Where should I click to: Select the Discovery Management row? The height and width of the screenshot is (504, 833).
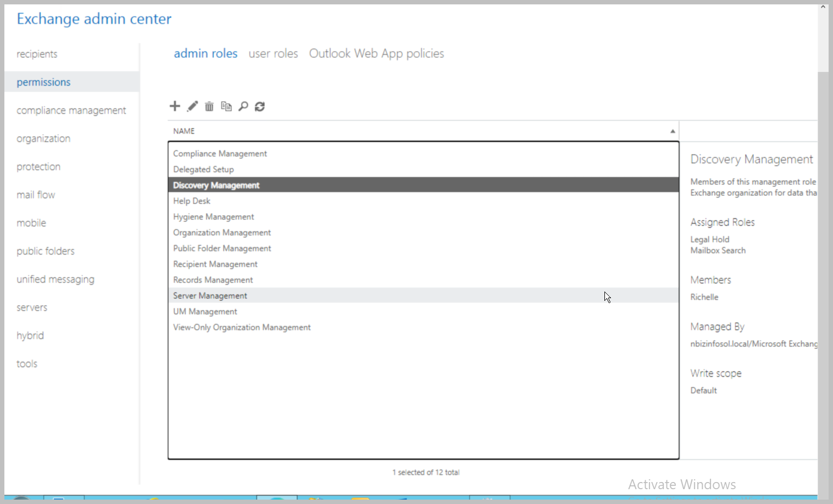(423, 185)
